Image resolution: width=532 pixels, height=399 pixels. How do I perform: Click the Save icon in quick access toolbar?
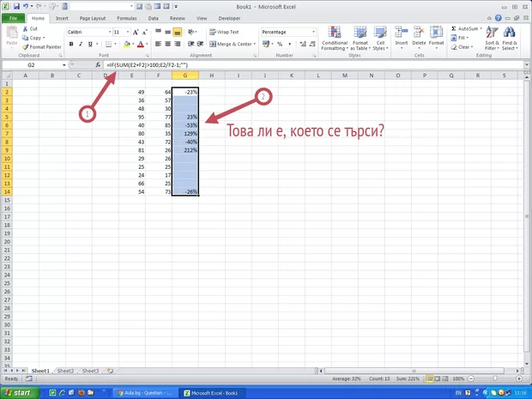coord(16,7)
